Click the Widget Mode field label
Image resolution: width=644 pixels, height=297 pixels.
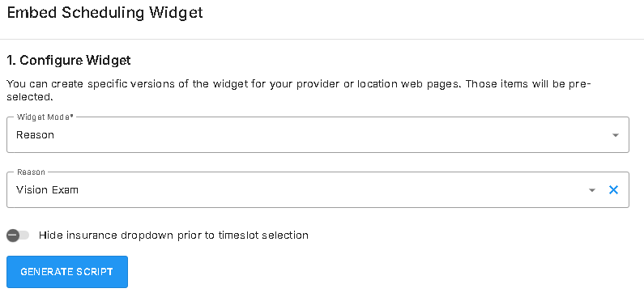click(45, 117)
